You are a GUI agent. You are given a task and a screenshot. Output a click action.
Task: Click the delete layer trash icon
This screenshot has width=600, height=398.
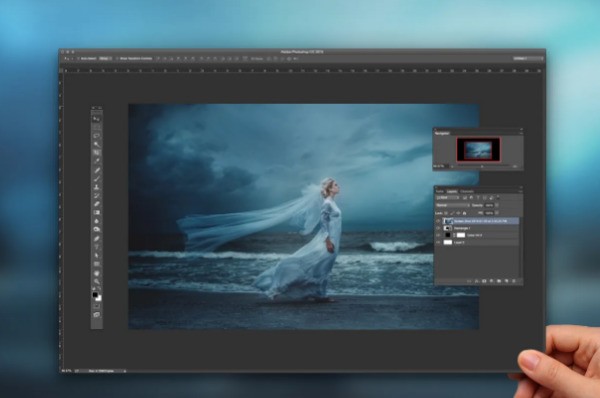pos(514,281)
